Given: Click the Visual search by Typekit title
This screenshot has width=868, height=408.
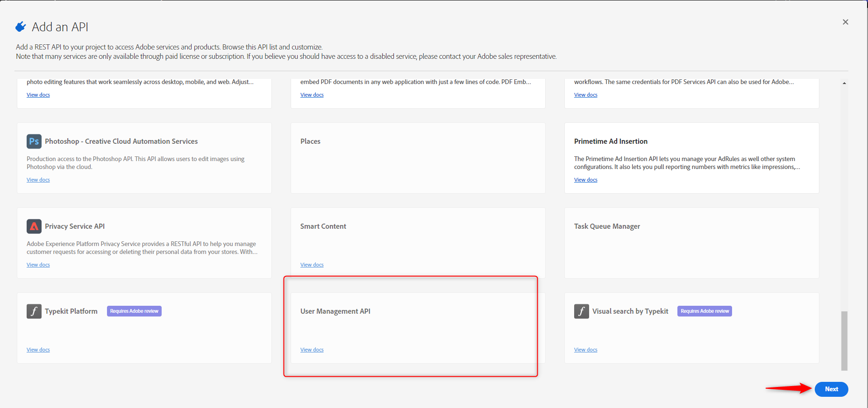Looking at the screenshot, I should 630,311.
